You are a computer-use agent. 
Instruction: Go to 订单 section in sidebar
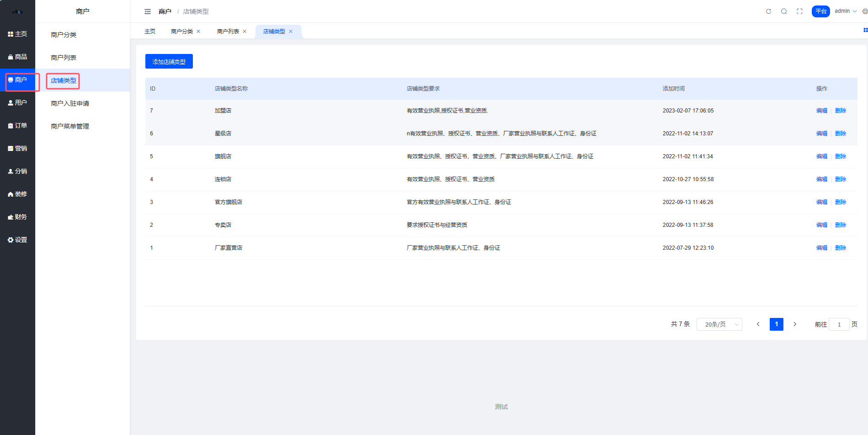pyautogui.click(x=17, y=125)
